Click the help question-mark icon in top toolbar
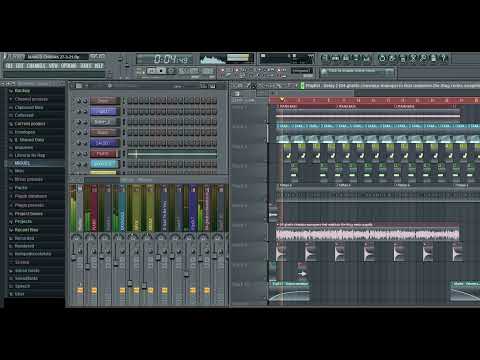Viewport: 480px width, 360px height. (444, 59)
